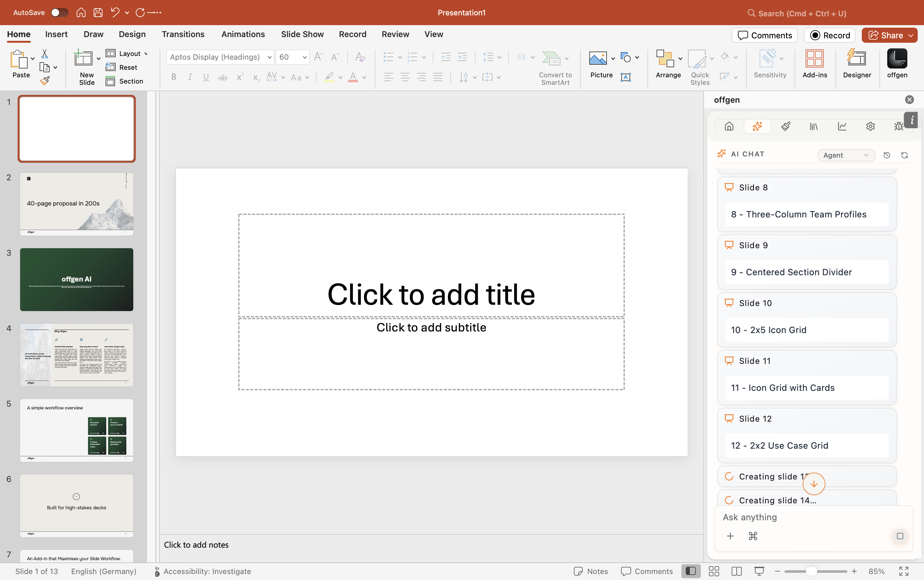Viewport: 924px width, 580px height.
Task: Adjust the zoom slider handle
Action: tap(811, 571)
